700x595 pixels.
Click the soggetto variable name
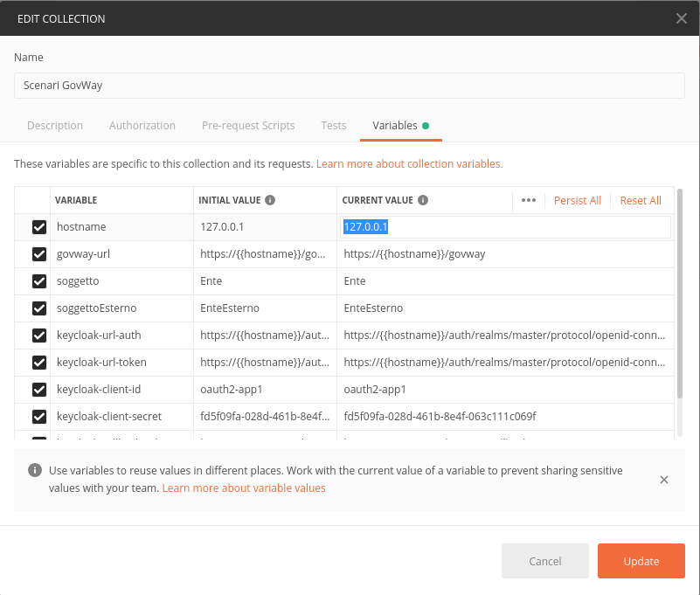click(78, 281)
